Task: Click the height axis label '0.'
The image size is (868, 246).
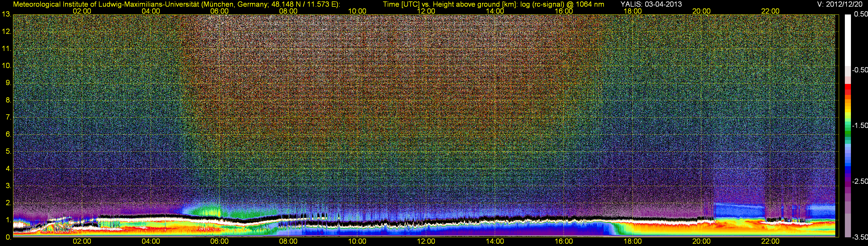Action: click(8, 237)
